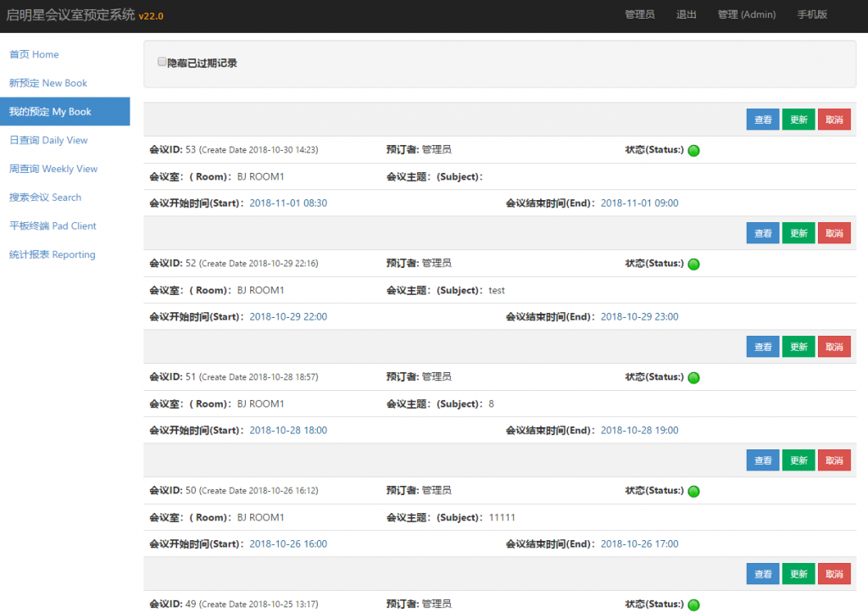Click subject value 11111
The image size is (868, 613).
502,517
